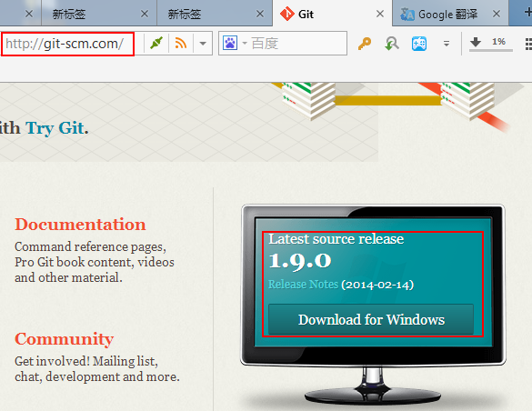Click the (2014-02-14) release date text
The image size is (532, 411).
coord(377,285)
